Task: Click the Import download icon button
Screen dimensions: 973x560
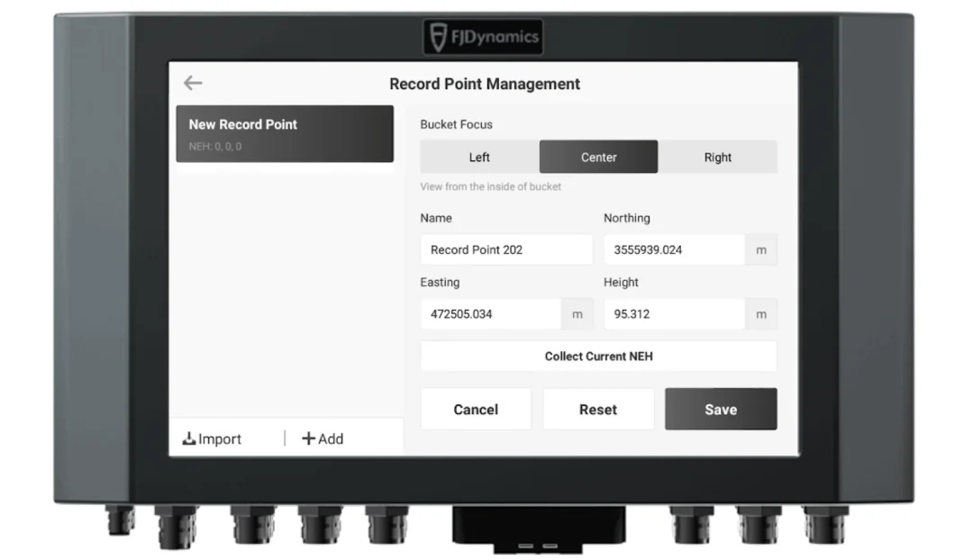Action: tap(213, 439)
